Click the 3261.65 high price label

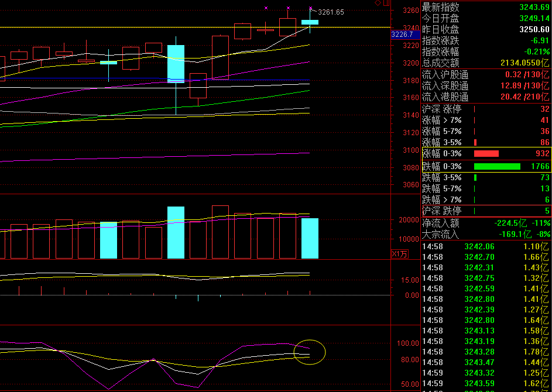click(331, 12)
